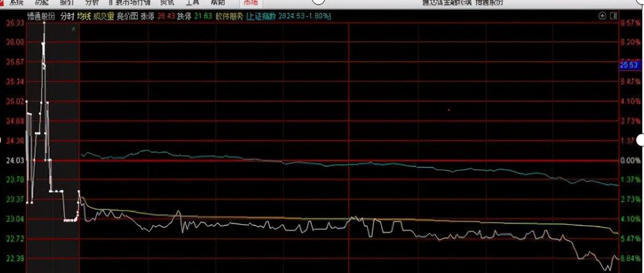
Task: Click the 上证指数 index label
Action: click(x=261, y=16)
